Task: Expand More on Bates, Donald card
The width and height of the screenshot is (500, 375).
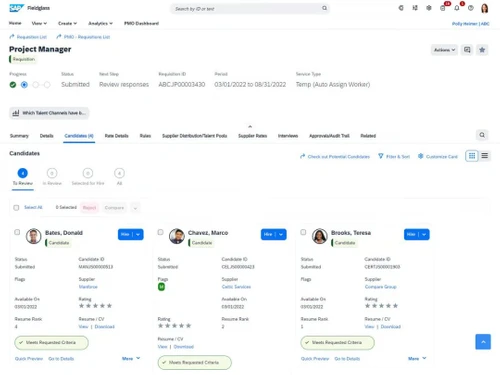Action: click(x=131, y=359)
